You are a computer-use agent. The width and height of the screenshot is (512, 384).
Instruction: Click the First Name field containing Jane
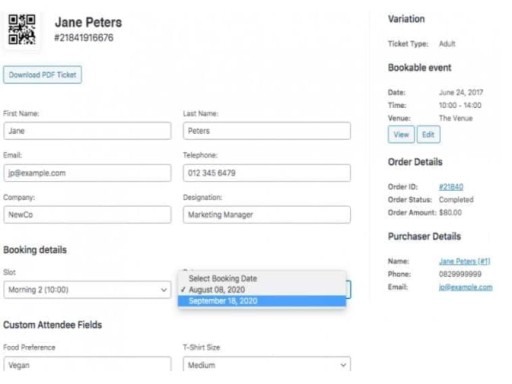pyautogui.click(x=87, y=131)
